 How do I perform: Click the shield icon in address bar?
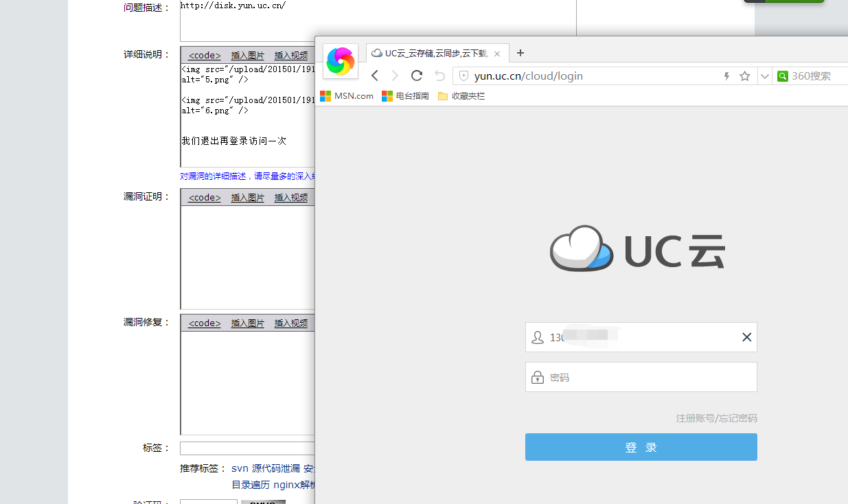coord(463,76)
